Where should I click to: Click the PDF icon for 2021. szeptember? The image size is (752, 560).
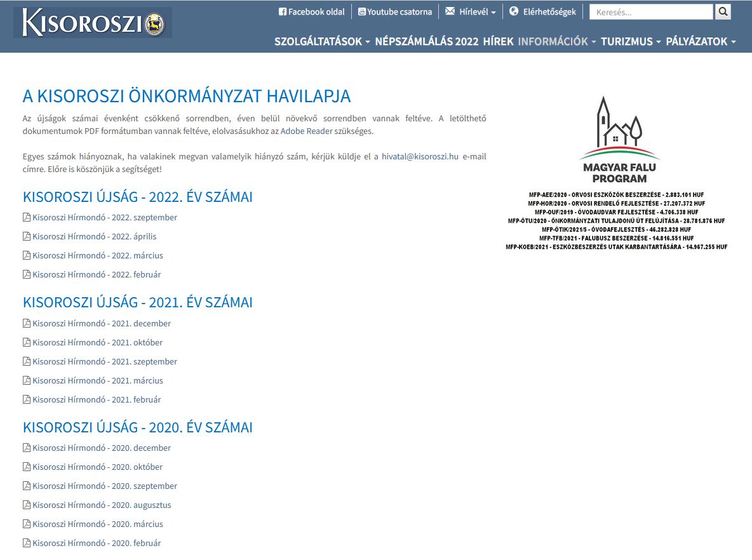pos(27,361)
